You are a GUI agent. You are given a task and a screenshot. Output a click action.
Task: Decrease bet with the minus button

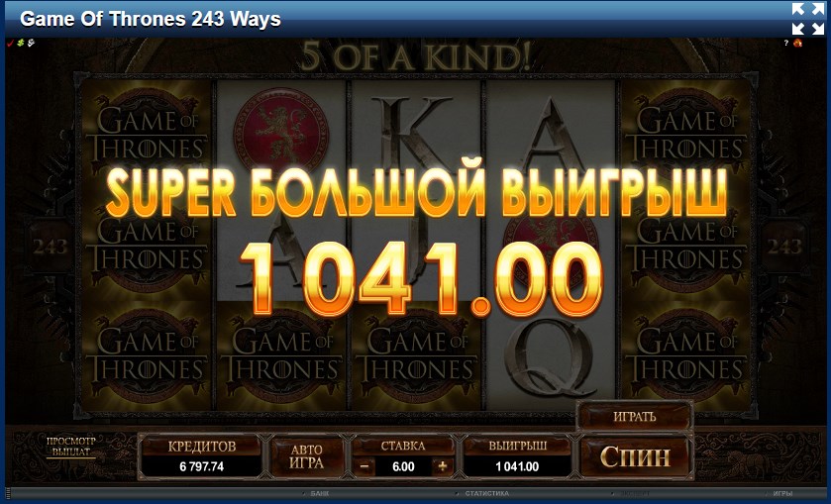364,466
